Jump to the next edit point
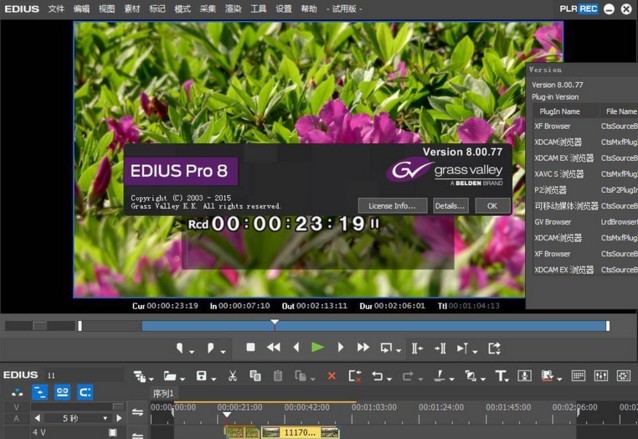Screen dimensions: 638x439 click(440, 348)
